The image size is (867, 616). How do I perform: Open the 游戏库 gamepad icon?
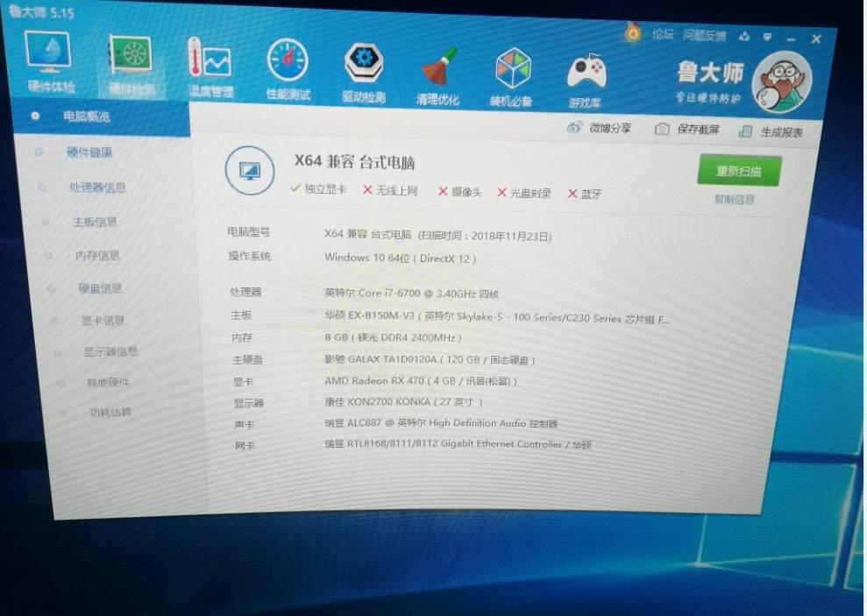click(586, 74)
